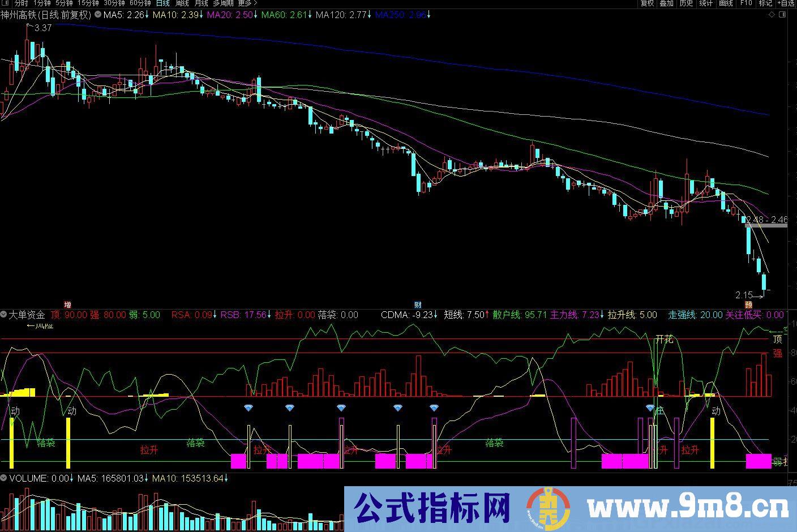Toggle the side panel icon at top-right
Image resolution: width=797 pixels, height=532 pixels.
[783, 15]
